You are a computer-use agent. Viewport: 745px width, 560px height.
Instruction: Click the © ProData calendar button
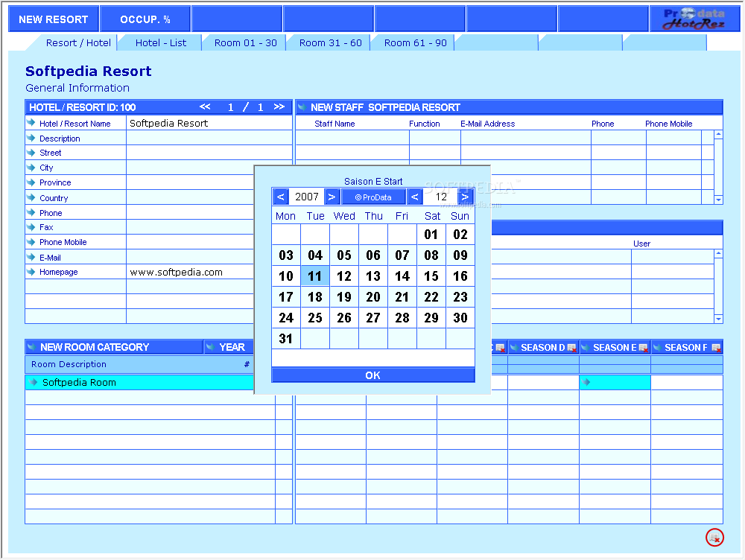[373, 197]
